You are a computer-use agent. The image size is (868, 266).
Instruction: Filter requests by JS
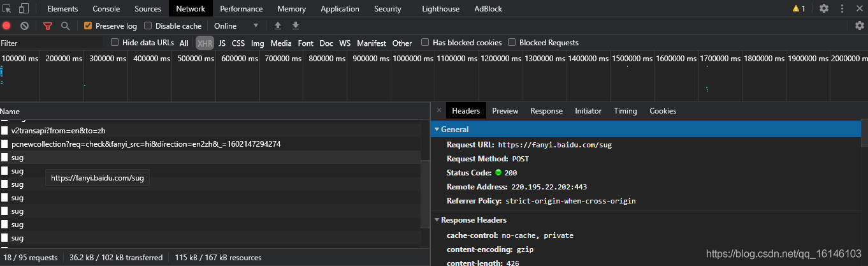coord(222,43)
